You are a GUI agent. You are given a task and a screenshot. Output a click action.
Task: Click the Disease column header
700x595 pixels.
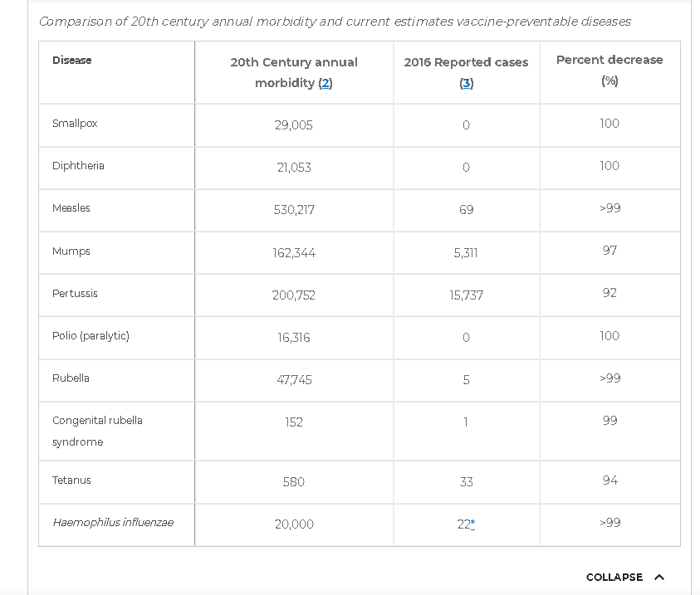72,61
